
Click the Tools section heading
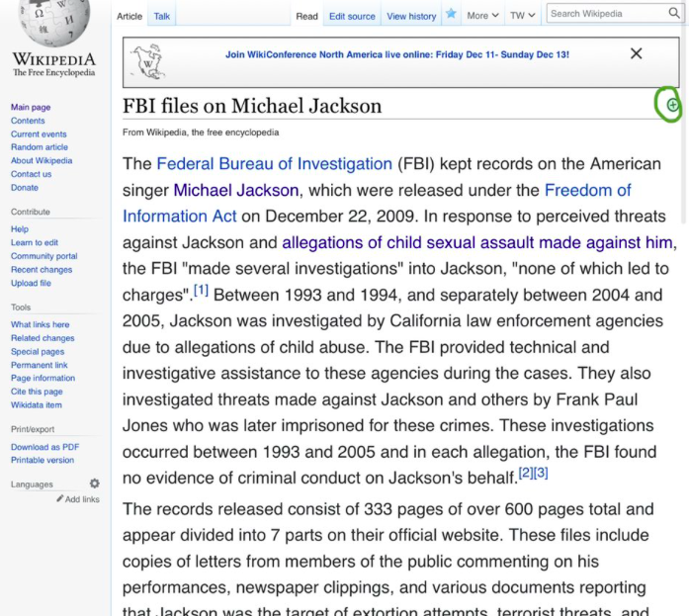(21, 308)
